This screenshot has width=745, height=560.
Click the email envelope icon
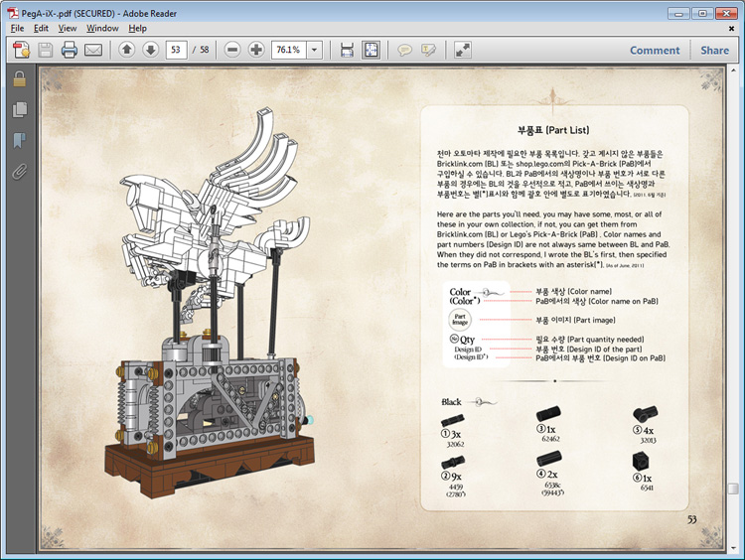click(94, 50)
